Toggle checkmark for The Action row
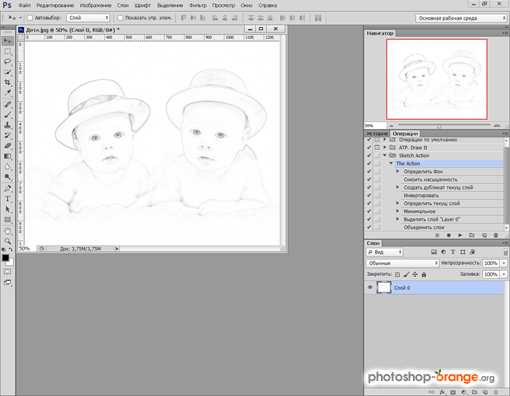This screenshot has height=396, width=510. tap(369, 163)
